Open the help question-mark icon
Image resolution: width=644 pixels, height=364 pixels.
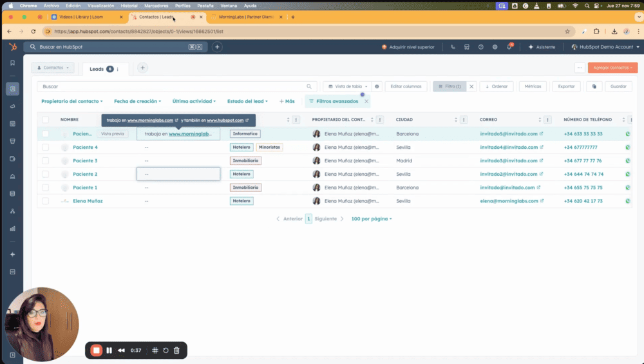[480, 47]
